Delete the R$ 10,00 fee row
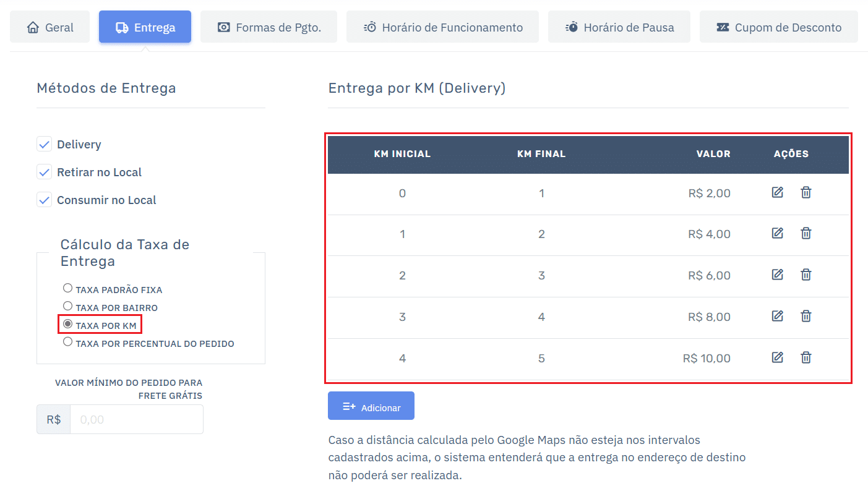The image size is (868, 499). pyautogui.click(x=806, y=357)
